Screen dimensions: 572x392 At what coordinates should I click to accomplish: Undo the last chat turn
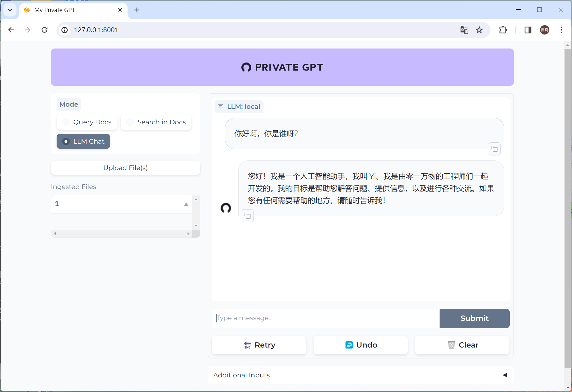pos(361,345)
